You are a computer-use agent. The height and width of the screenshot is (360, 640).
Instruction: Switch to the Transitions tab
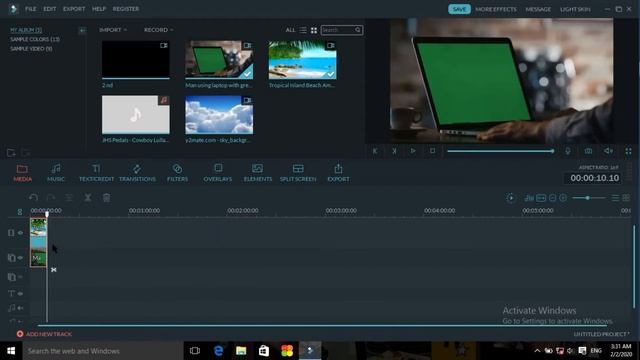pyautogui.click(x=137, y=173)
